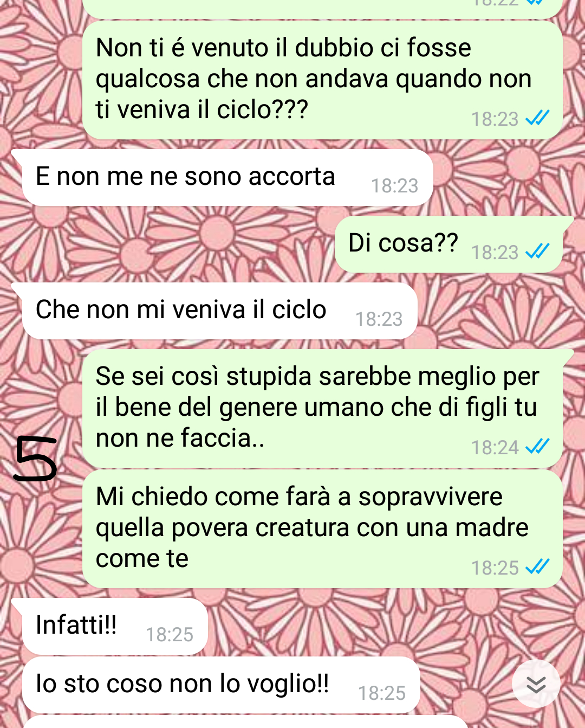Tap the 18:24 timestamp on 'non ne faccia..' message
Image resolution: width=585 pixels, height=728 pixels.
pyautogui.click(x=495, y=448)
